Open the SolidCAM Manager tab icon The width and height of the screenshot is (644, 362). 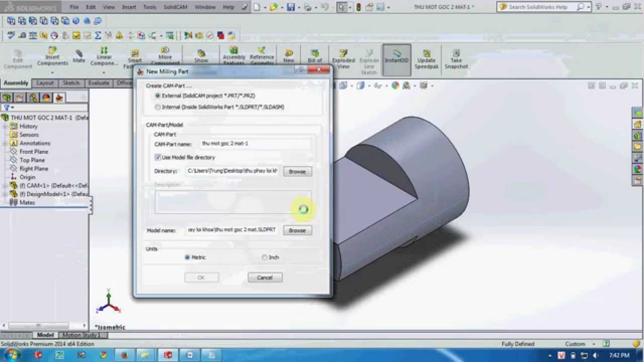59,98
